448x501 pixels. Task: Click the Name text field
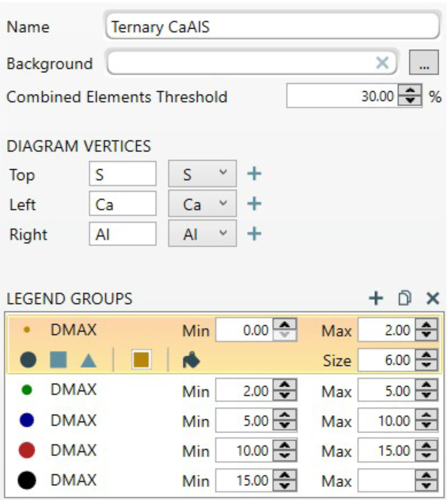coord(273,27)
